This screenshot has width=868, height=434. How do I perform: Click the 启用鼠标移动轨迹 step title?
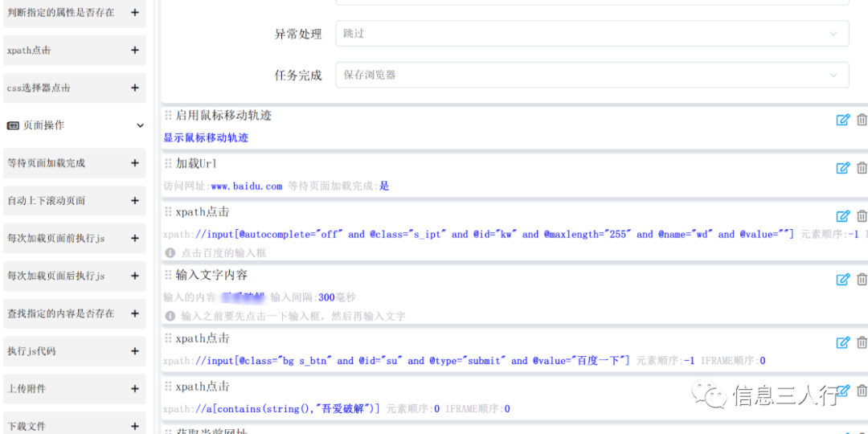(x=223, y=116)
